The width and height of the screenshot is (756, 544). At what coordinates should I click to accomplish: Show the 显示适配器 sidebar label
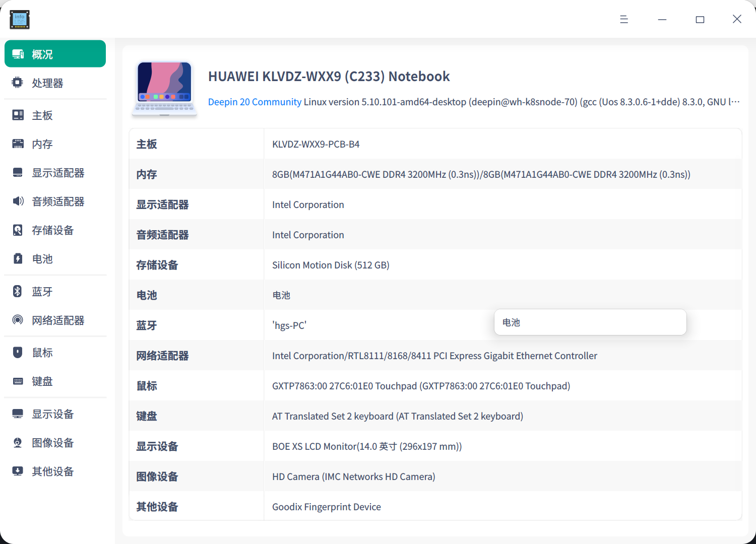58,173
